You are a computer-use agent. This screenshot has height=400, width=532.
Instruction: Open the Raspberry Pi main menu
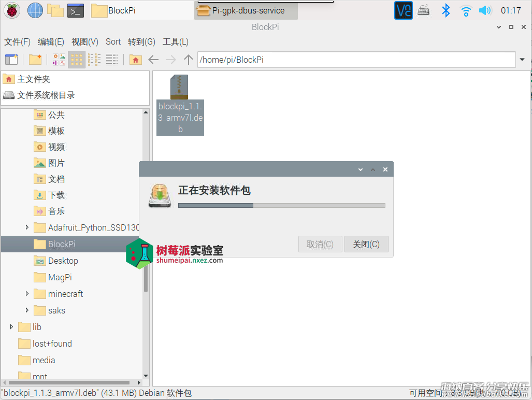[x=12, y=10]
